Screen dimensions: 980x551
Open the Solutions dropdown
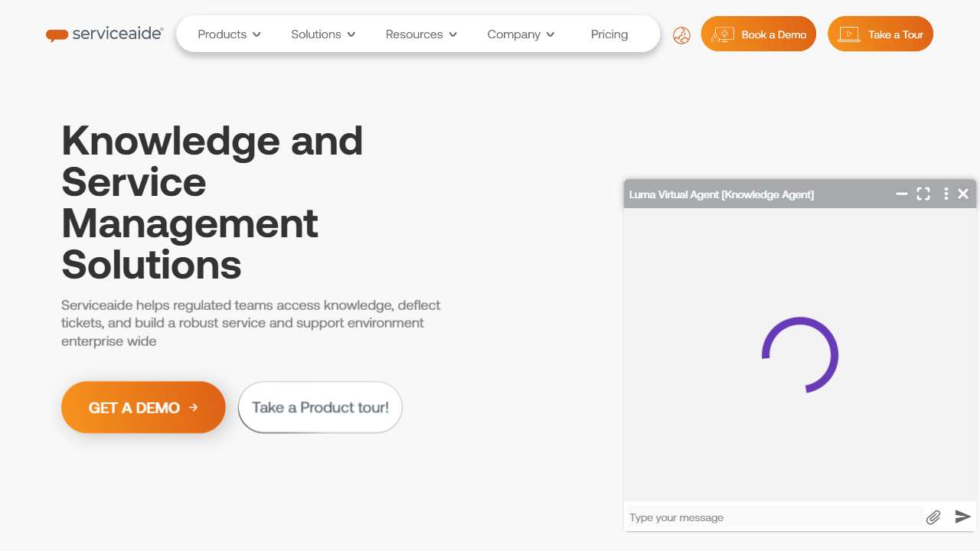click(323, 34)
